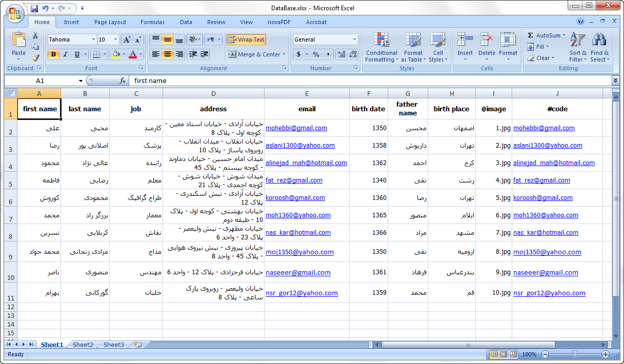The image size is (624, 364).
Task: Click the Sort & Filter icon
Action: tap(578, 40)
